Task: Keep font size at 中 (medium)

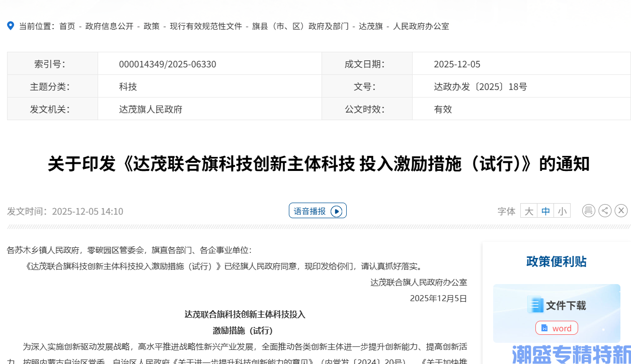Action: coord(545,210)
